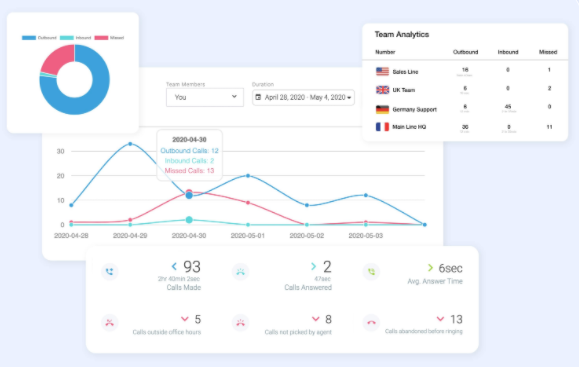Click the red down arrow beside 5
Viewport: 579px width, 367px height.
[185, 319]
